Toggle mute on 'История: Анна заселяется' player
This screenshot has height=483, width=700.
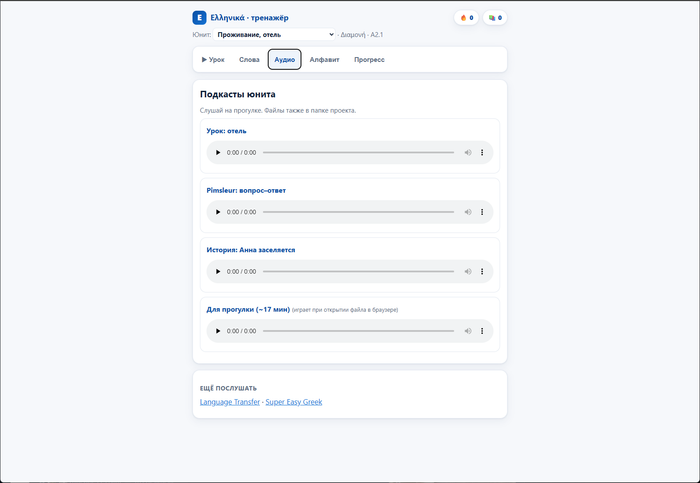[468, 271]
